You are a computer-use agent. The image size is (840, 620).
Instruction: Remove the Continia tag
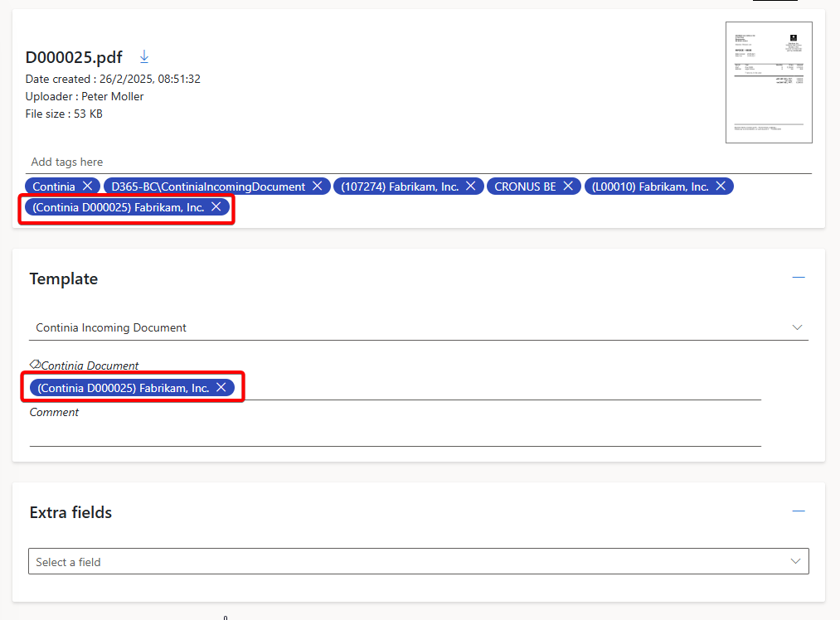[87, 186]
